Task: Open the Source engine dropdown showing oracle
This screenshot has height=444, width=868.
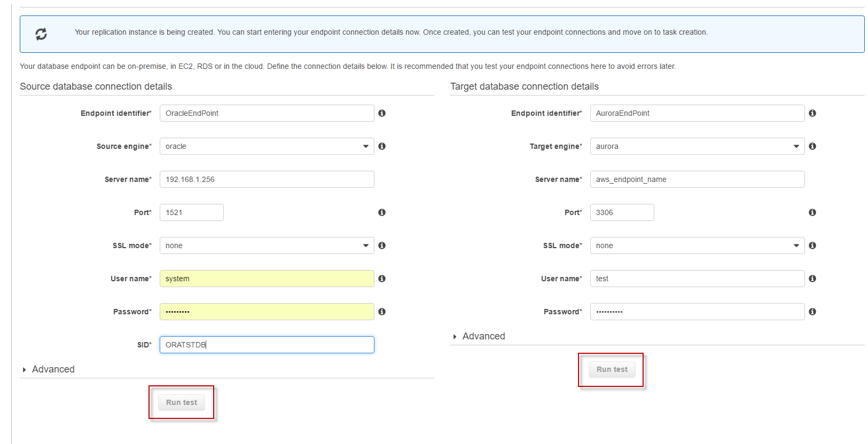Action: tap(267, 146)
